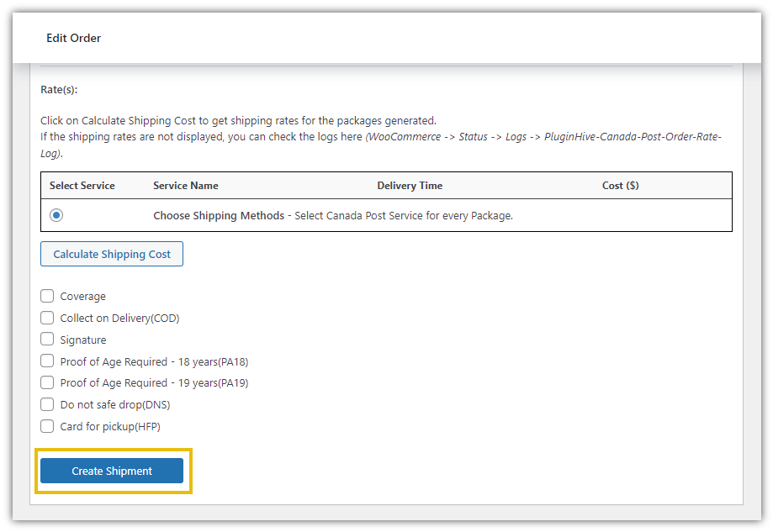Click the Choose Shipping Methods row text

[x=333, y=216]
